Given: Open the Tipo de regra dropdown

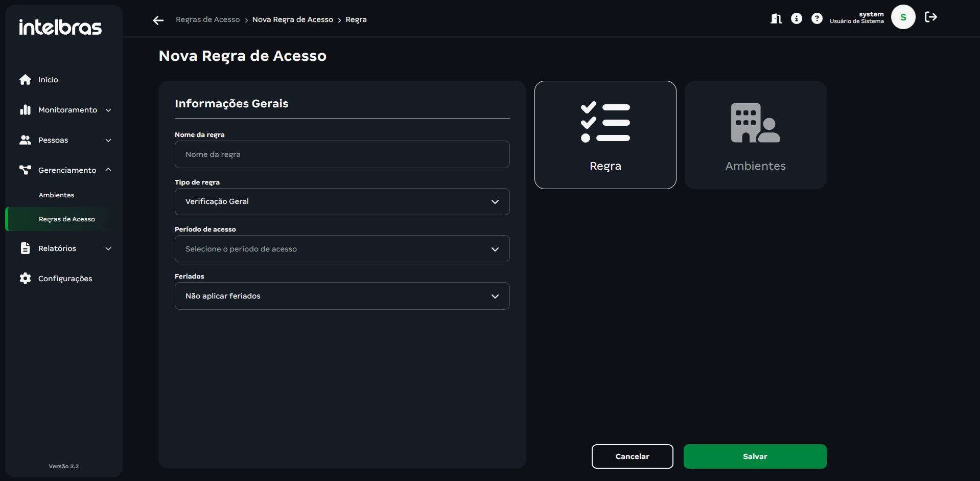Looking at the screenshot, I should point(342,202).
